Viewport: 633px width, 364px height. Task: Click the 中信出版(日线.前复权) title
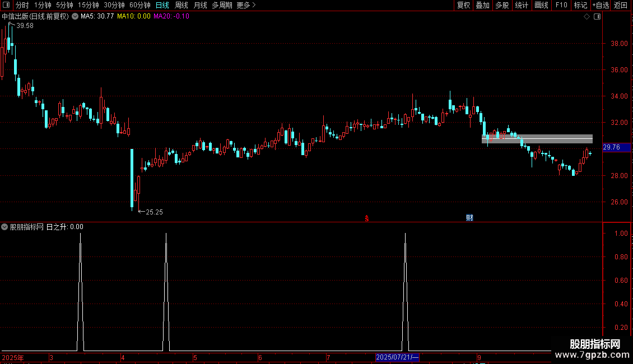click(x=35, y=17)
